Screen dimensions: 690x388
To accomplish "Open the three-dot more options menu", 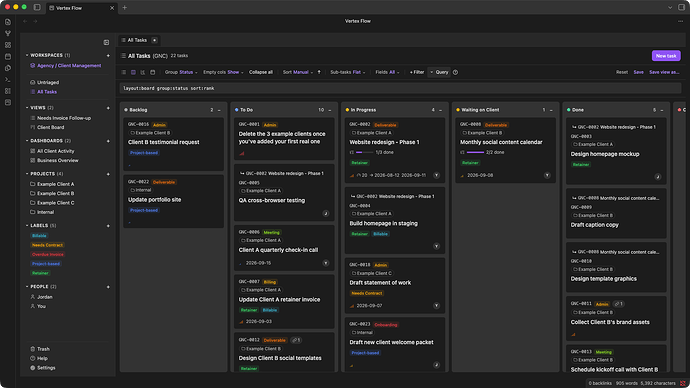I will click(680, 21).
